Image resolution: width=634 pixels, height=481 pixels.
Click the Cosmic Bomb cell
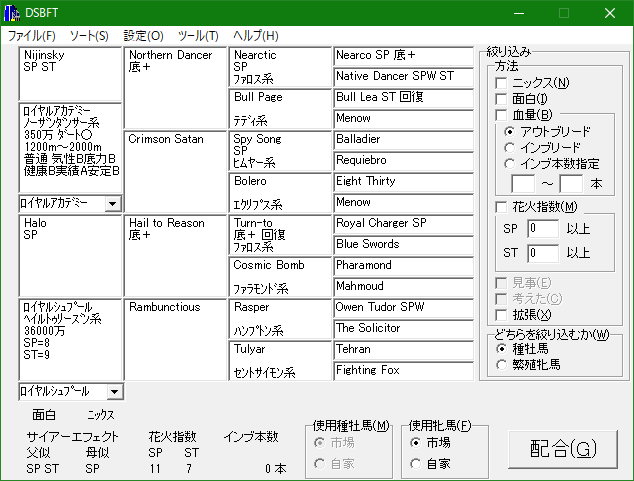click(x=280, y=277)
